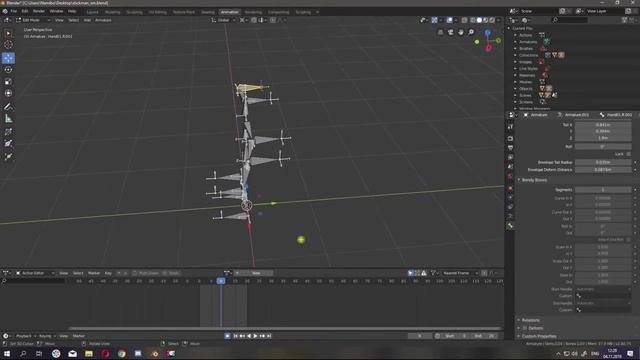The height and width of the screenshot is (360, 640).
Task: Open the Marker menu in dope sheet header
Action: click(x=94, y=273)
